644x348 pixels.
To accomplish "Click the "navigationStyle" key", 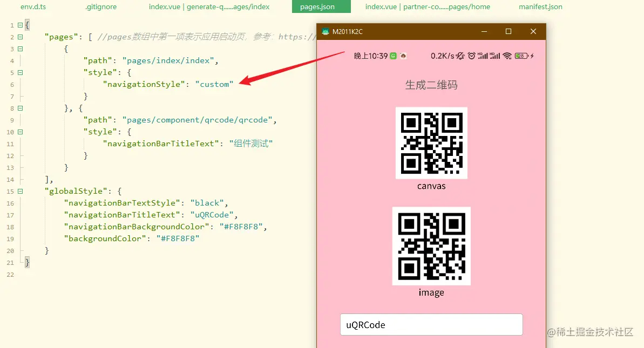I will (x=144, y=84).
